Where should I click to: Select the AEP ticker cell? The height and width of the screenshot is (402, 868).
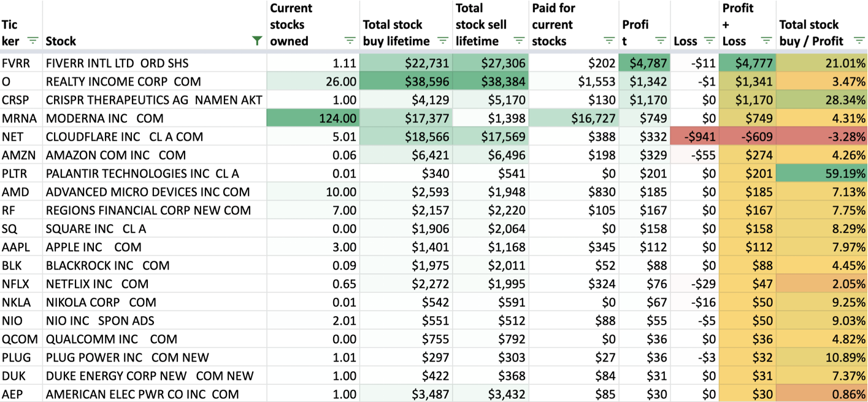click(x=21, y=395)
